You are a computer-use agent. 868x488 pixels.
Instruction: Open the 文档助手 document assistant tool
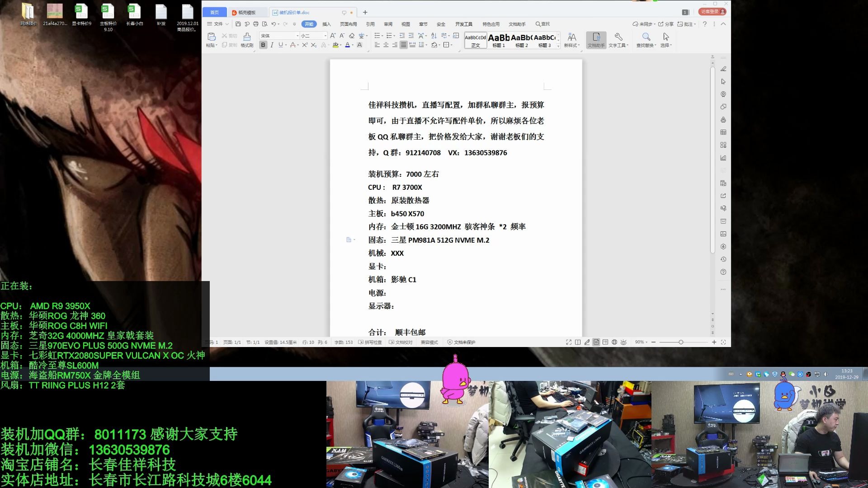click(596, 40)
